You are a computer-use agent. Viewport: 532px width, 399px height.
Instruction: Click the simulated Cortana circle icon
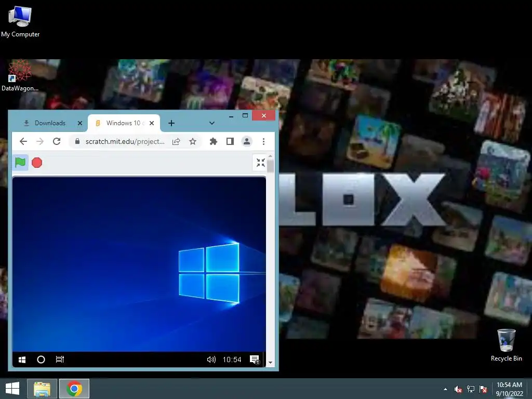tap(41, 360)
